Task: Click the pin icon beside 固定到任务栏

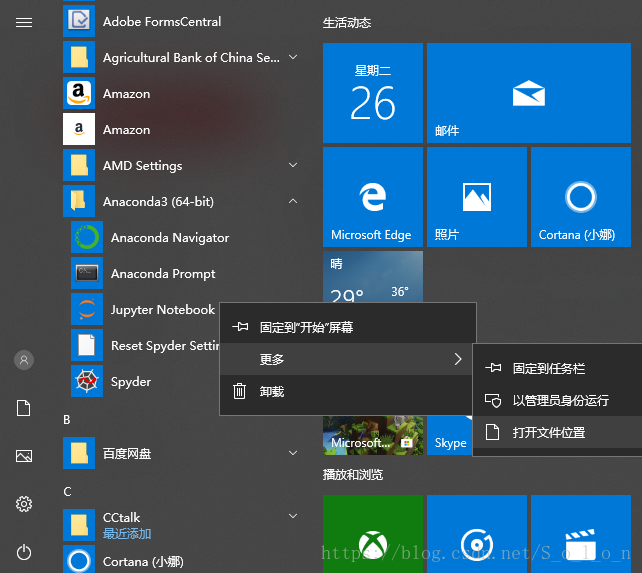Action: [493, 368]
